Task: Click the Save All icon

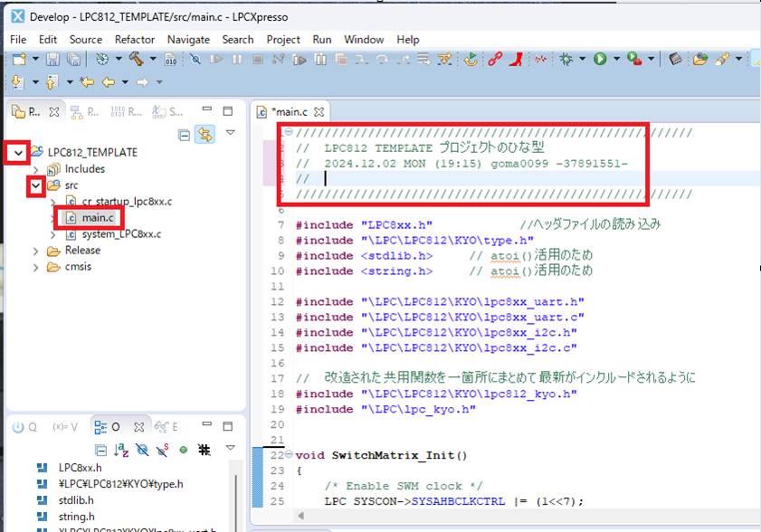Action: (x=72, y=60)
